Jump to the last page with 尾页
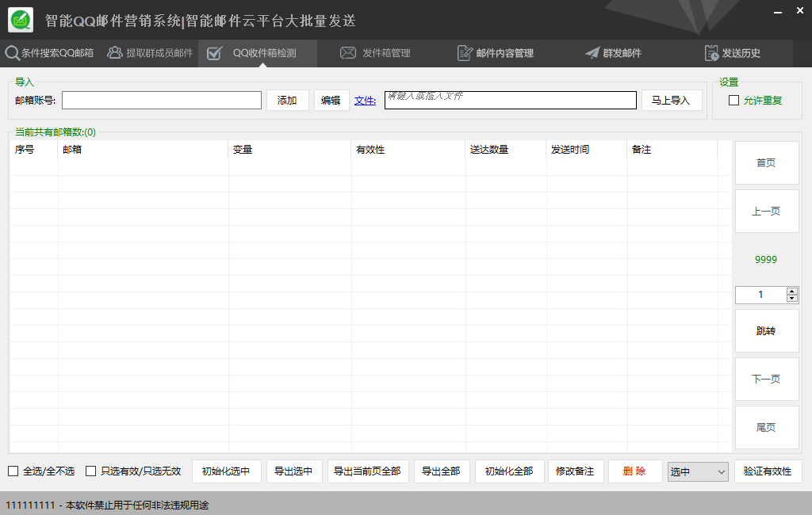812x515 pixels. (x=767, y=428)
